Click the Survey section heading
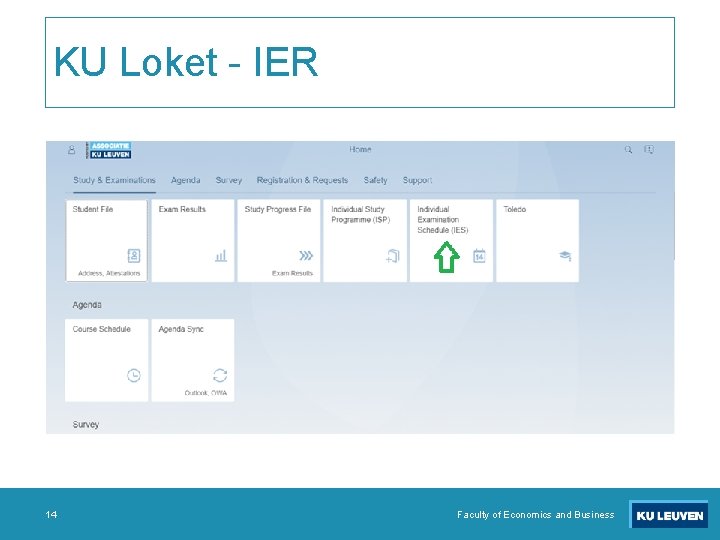 point(85,424)
